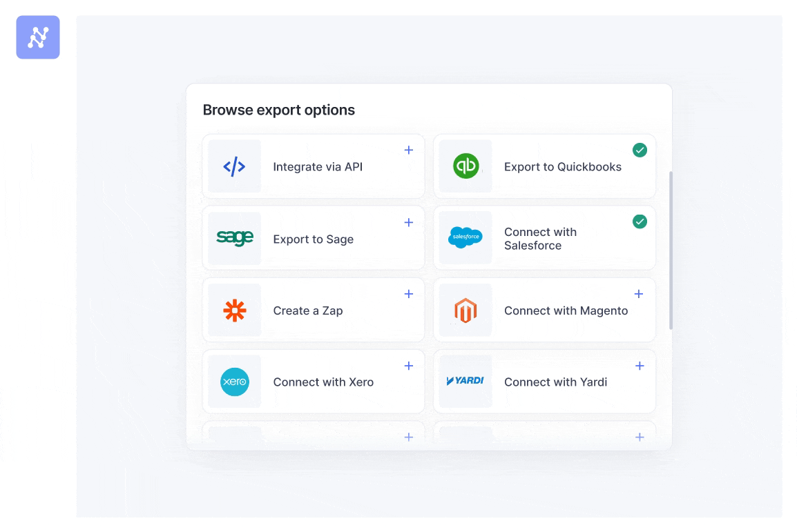Select the Connect with Xero label

click(x=323, y=382)
